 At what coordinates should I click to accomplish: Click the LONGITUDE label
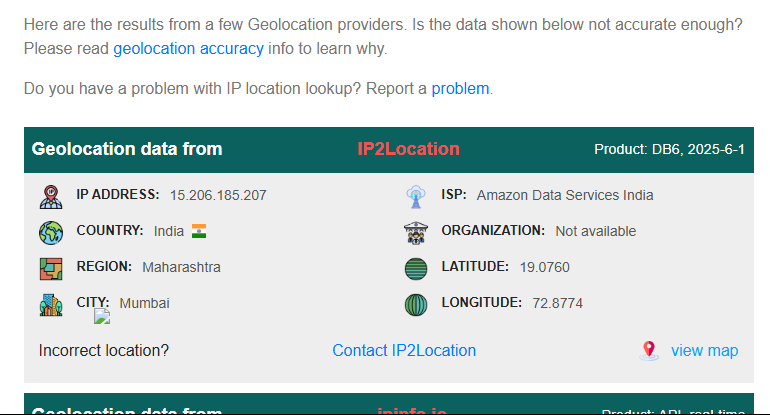tap(481, 302)
